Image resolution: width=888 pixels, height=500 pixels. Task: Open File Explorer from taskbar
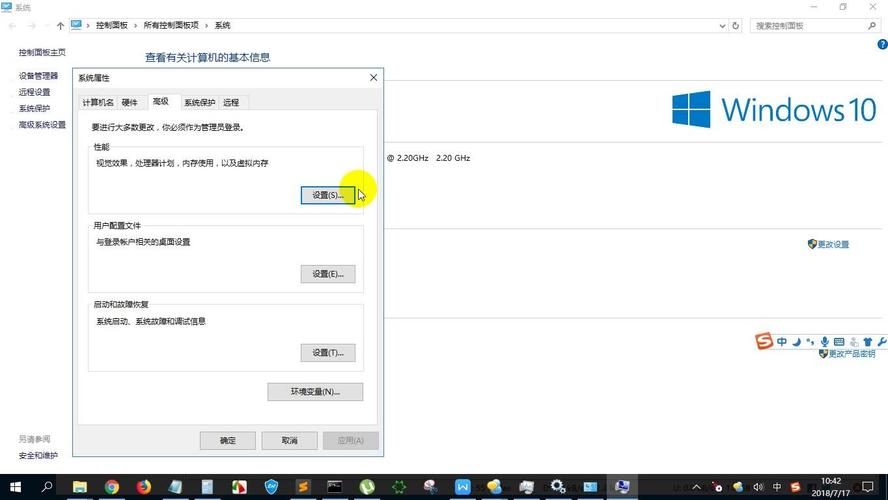(x=79, y=486)
